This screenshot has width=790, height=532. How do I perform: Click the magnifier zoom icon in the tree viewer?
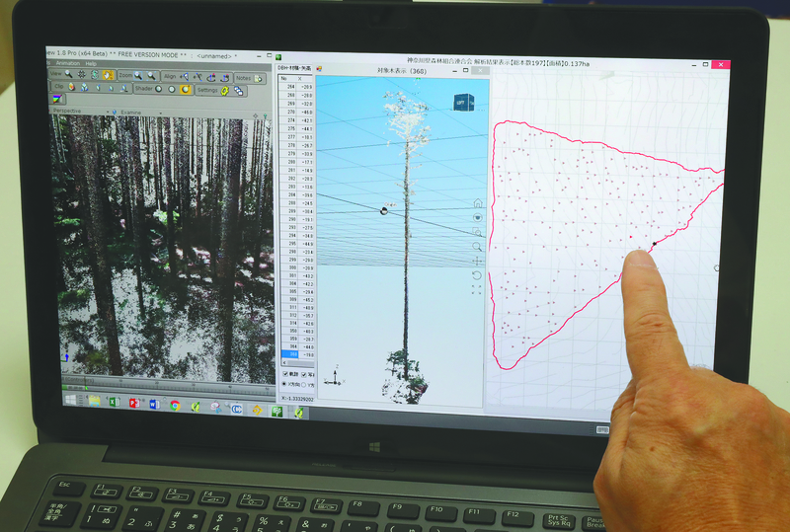[478, 246]
